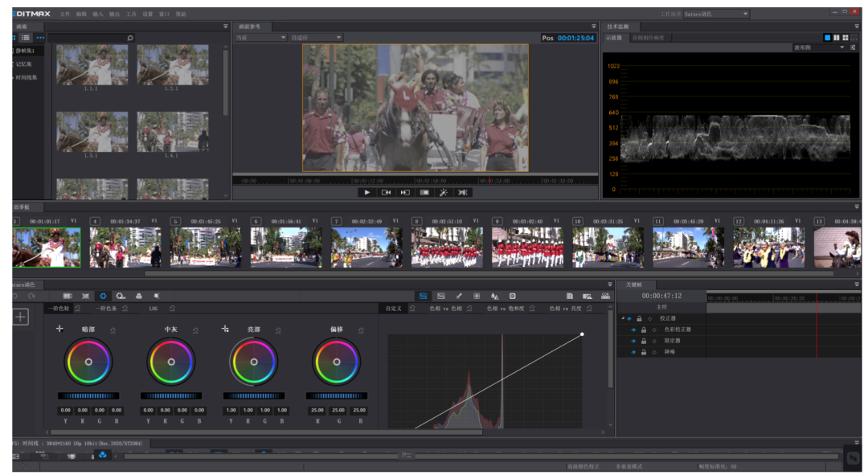
Task: Reset the 暗部 color wheel
Action: point(113,330)
